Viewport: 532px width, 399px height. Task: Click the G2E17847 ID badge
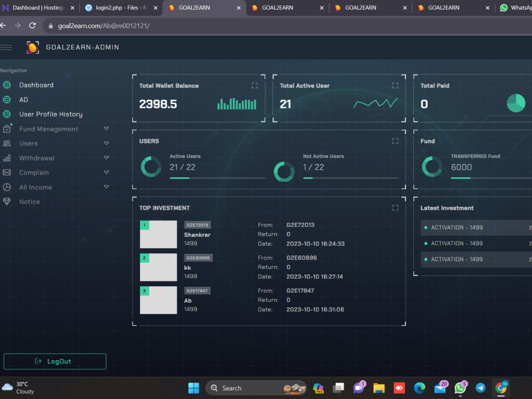tap(197, 291)
